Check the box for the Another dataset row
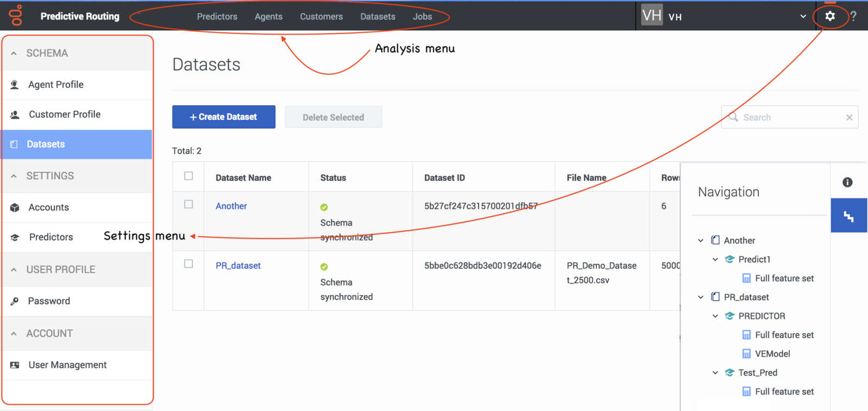The image size is (868, 411). pyautogui.click(x=188, y=204)
